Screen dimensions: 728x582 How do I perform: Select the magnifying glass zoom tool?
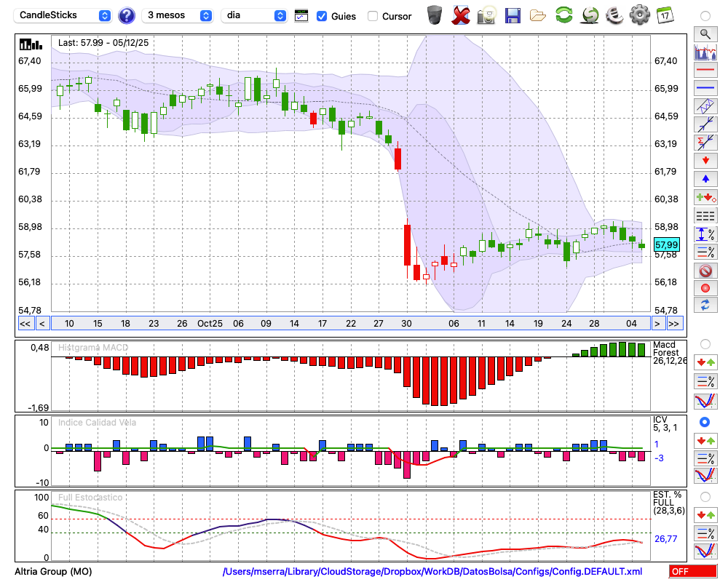[x=705, y=34]
